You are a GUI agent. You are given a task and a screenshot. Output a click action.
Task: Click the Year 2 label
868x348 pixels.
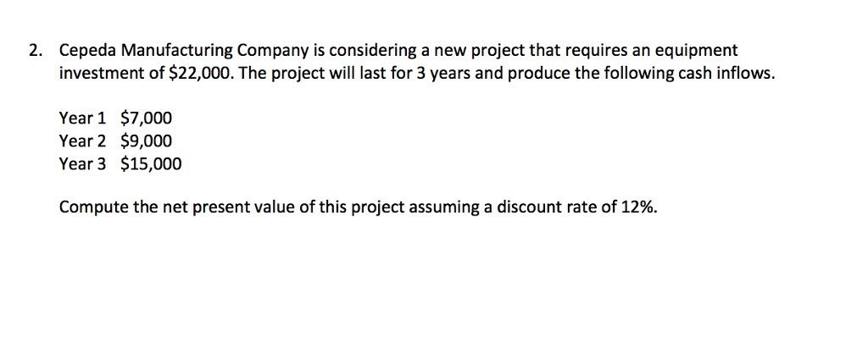tap(82, 141)
